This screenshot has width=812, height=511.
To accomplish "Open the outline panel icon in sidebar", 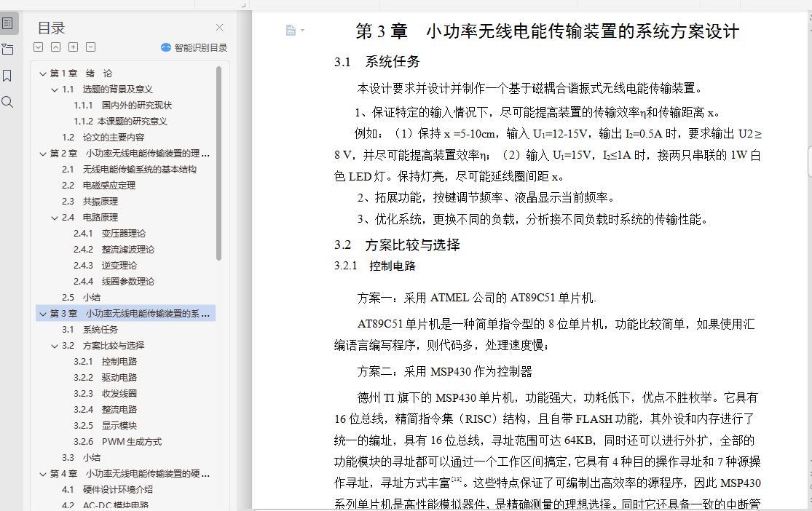I will point(7,23).
